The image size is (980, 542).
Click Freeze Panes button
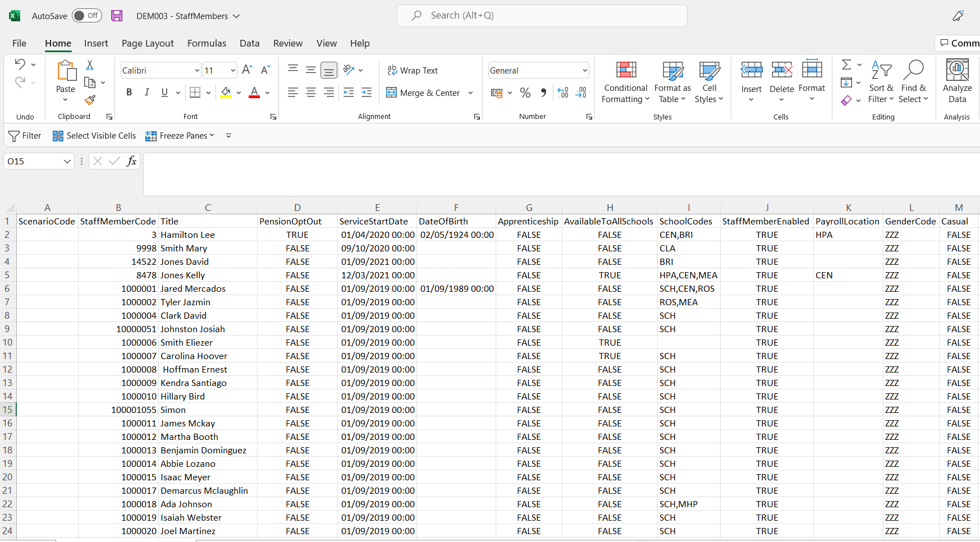(x=180, y=136)
